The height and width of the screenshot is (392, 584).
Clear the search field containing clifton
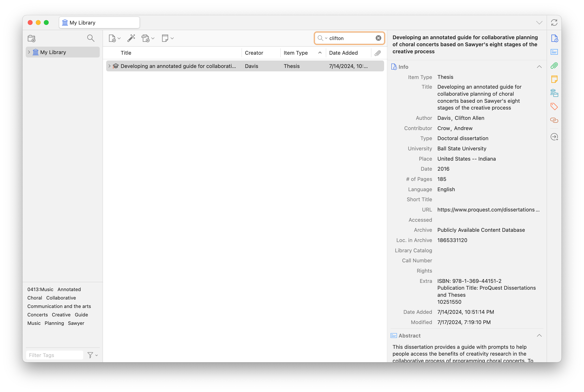click(378, 38)
